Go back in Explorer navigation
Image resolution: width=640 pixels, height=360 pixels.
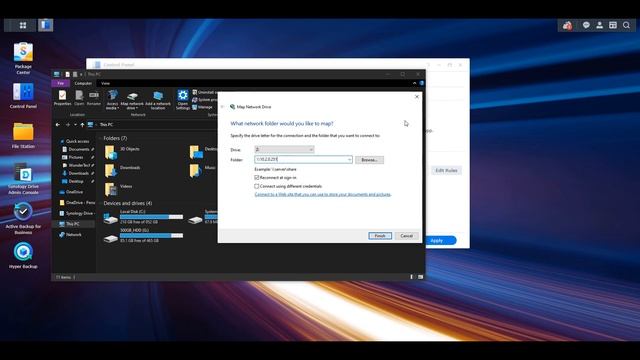58,124
